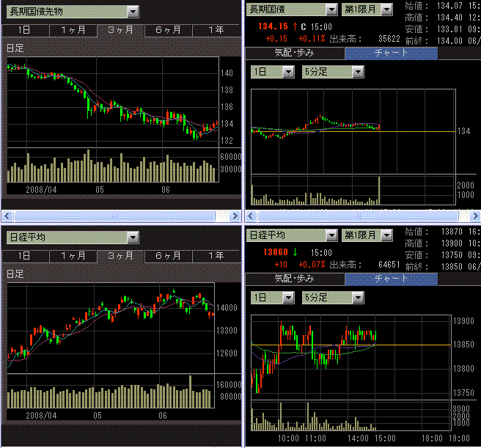Switch to 気配・歩み tab for 長期国債
Image resolution: width=481 pixels, height=448 pixels.
coord(295,53)
